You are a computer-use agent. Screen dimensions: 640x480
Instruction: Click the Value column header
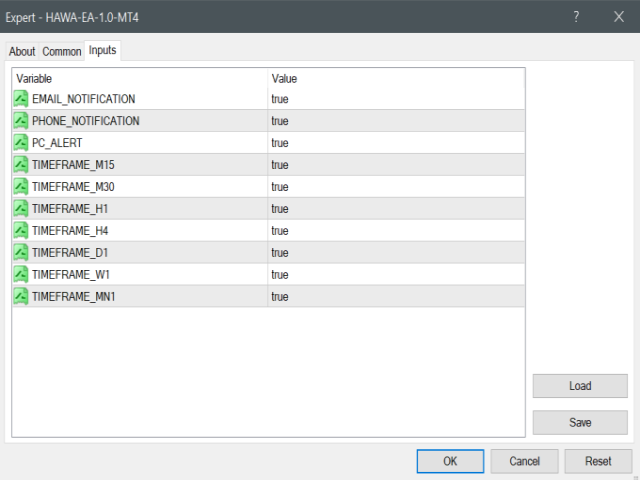coord(396,78)
